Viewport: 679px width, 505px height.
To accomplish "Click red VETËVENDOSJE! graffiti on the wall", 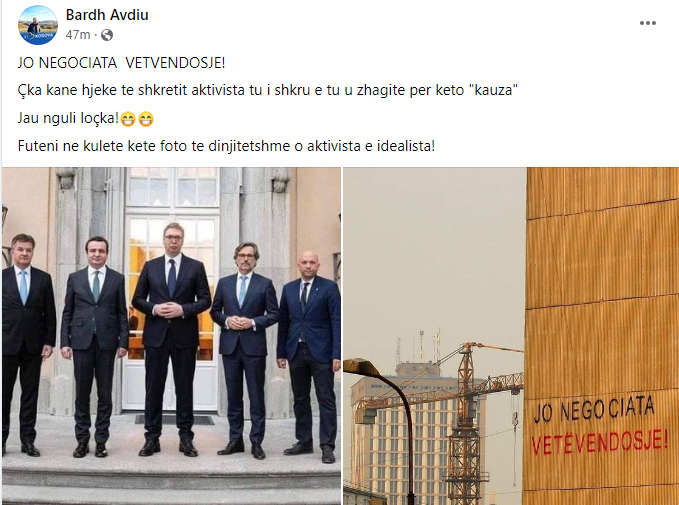I will pyautogui.click(x=600, y=440).
